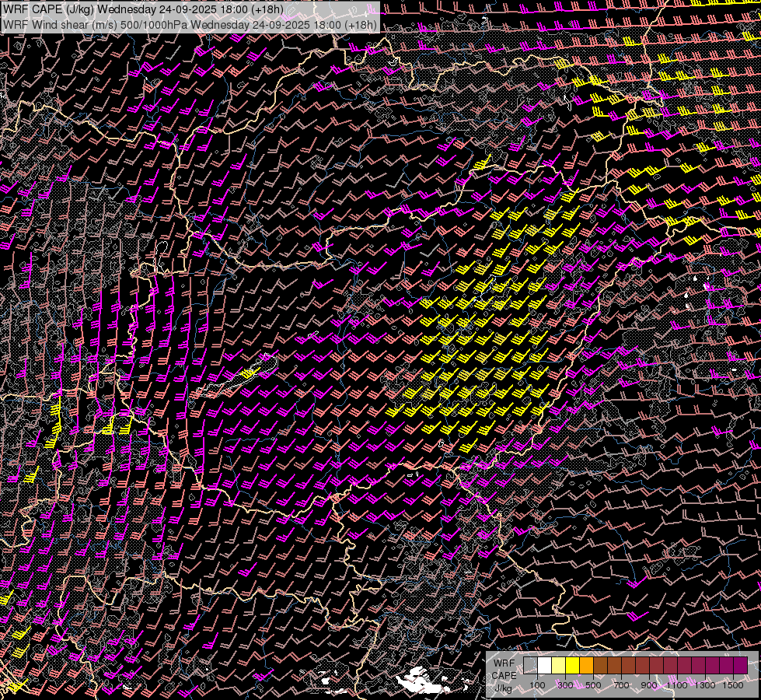Click the 100 label on the legend scale

pos(537,685)
